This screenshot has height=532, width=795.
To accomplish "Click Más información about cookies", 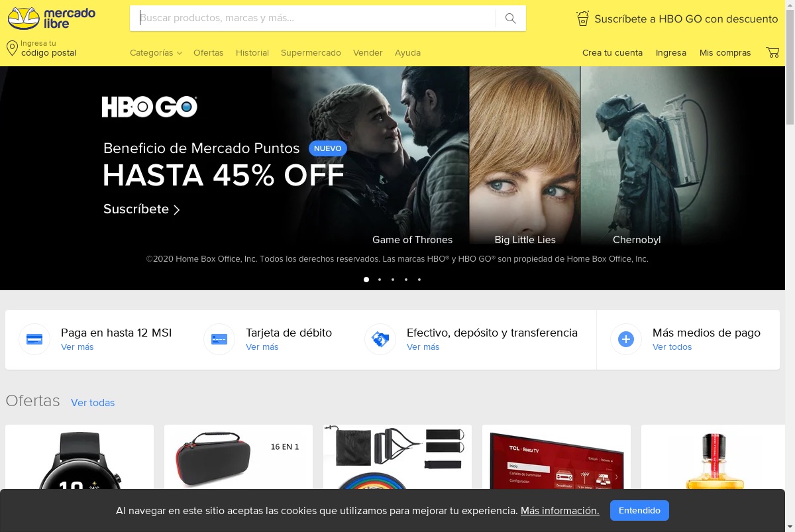I will tap(560, 511).
